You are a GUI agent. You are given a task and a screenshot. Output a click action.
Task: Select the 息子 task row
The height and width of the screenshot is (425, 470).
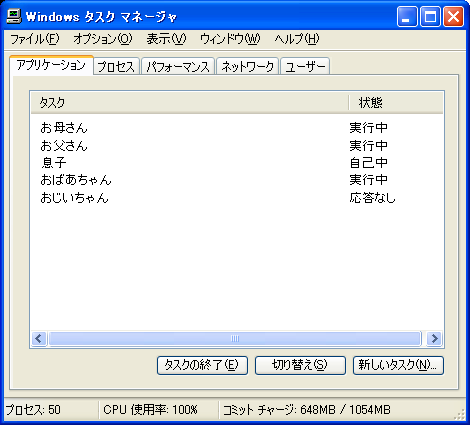click(x=237, y=163)
